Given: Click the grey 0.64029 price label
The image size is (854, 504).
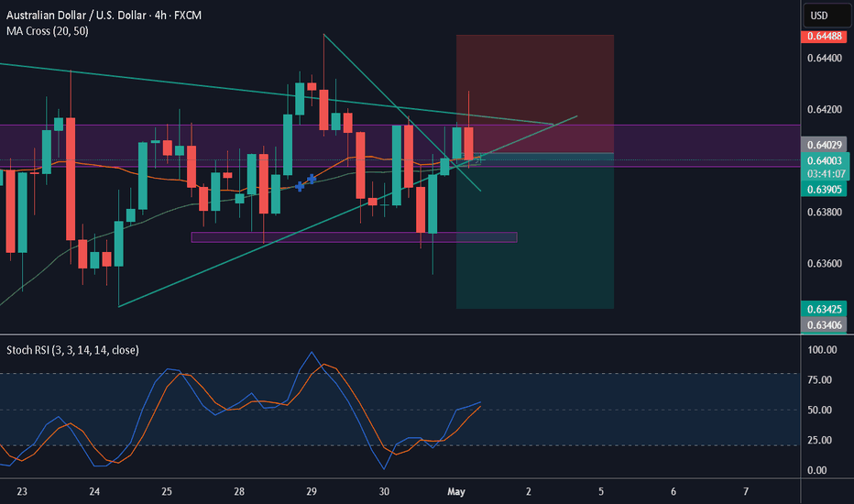Looking at the screenshot, I should point(824,145).
